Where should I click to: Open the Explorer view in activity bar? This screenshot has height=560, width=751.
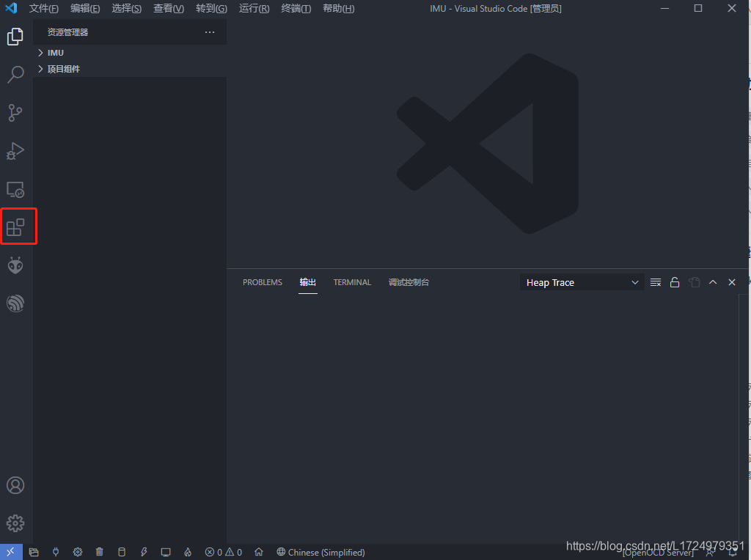click(15, 37)
